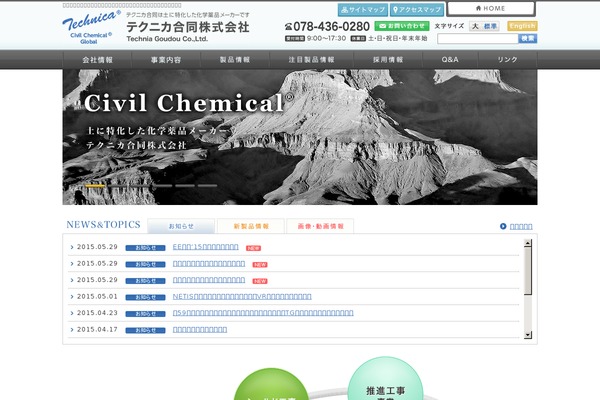Click the phone number 078-436-0280
This screenshot has width=600, height=400.
tap(327, 26)
